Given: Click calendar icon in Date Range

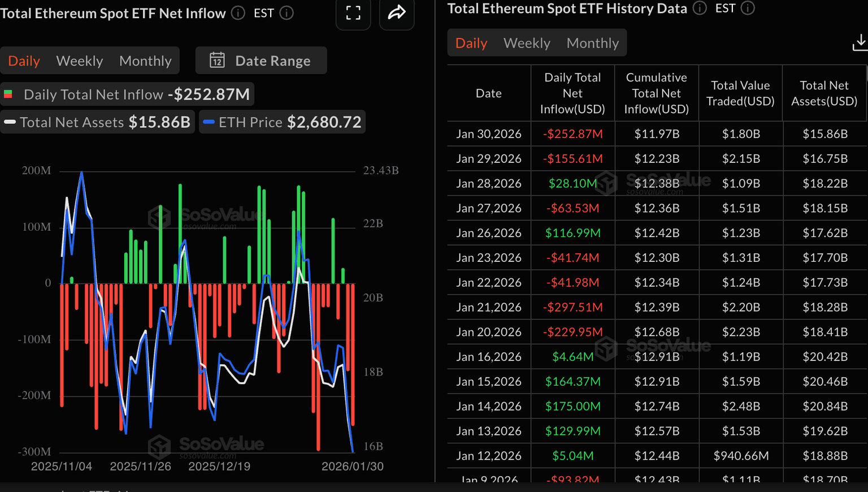Looking at the screenshot, I should click(x=218, y=61).
